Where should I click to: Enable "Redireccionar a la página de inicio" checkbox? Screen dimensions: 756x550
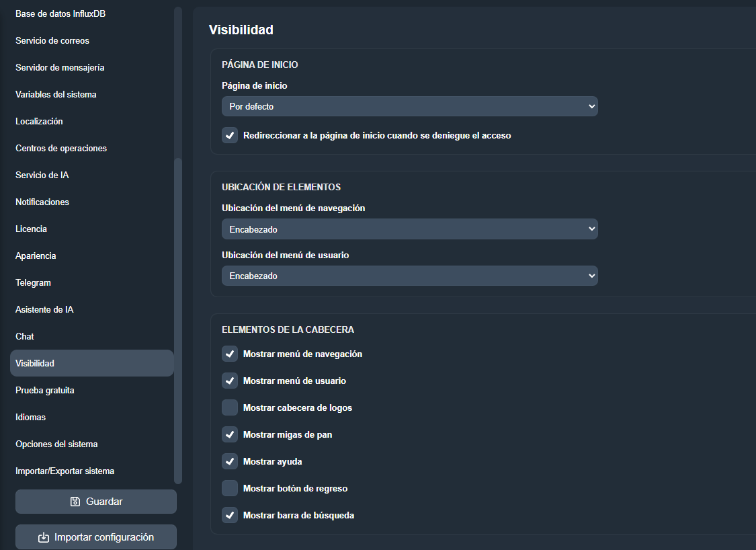pyautogui.click(x=230, y=135)
